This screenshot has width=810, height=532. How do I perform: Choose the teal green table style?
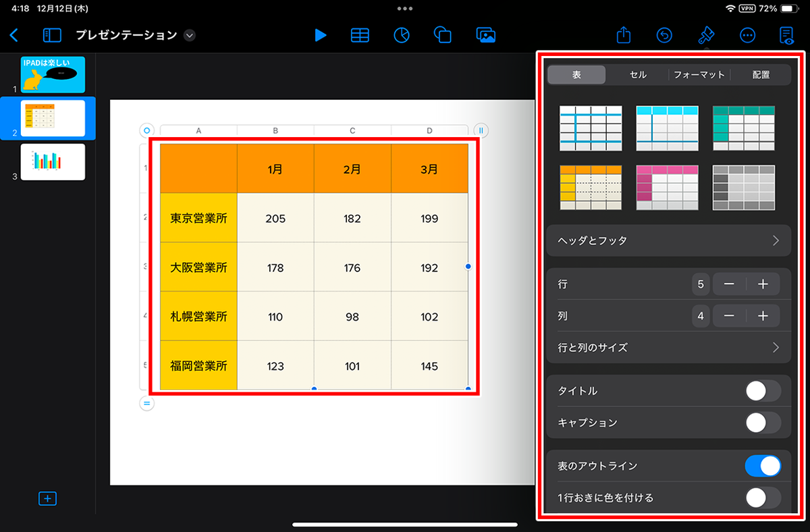pos(744,128)
